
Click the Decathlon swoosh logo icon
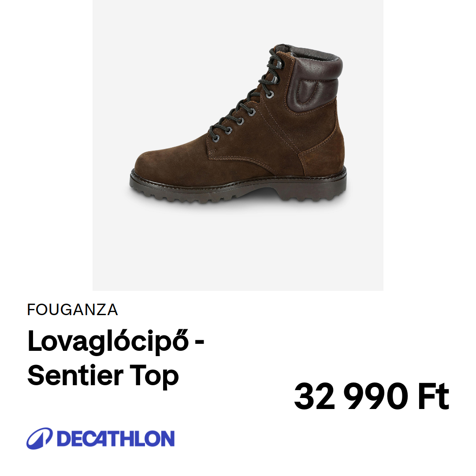(x=40, y=439)
